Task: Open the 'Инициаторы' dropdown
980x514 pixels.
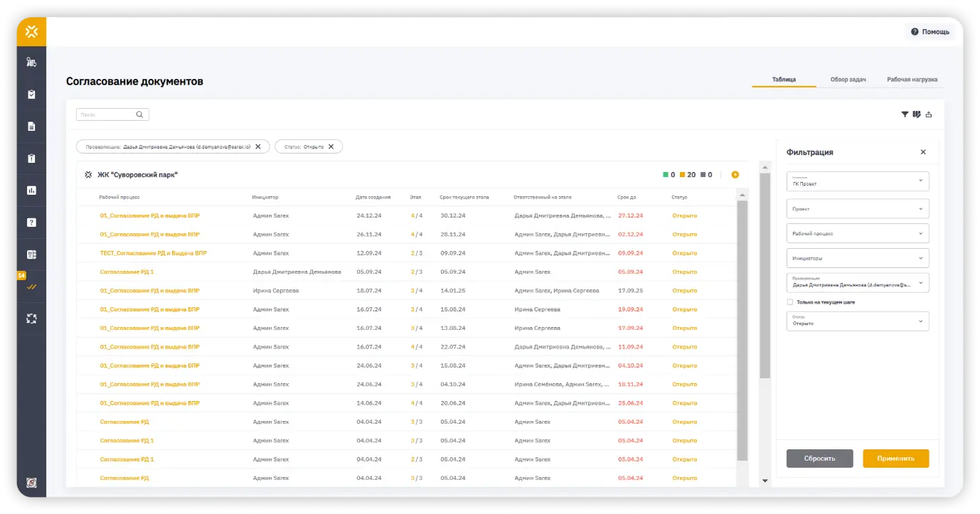Action: pyautogui.click(x=857, y=258)
